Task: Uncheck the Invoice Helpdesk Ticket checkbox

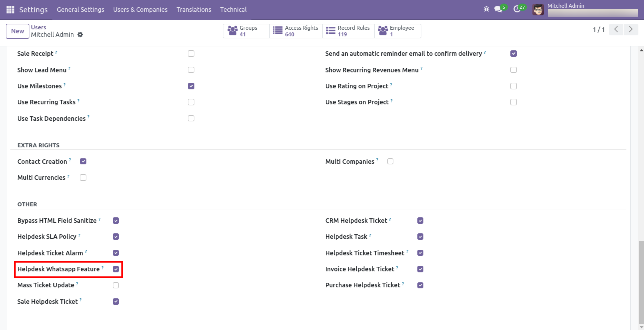Action: pyautogui.click(x=420, y=269)
